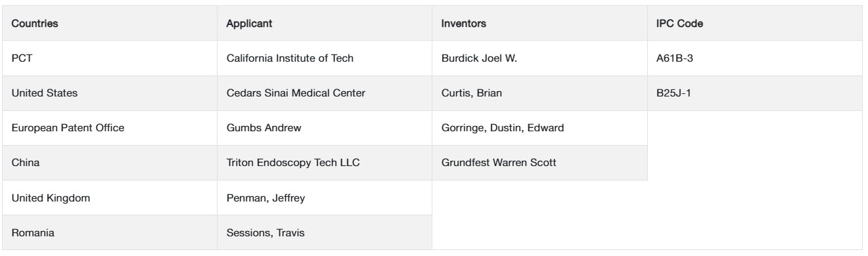Open applicant California Institute of Tech
The image size is (868, 256).
pyautogui.click(x=290, y=58)
